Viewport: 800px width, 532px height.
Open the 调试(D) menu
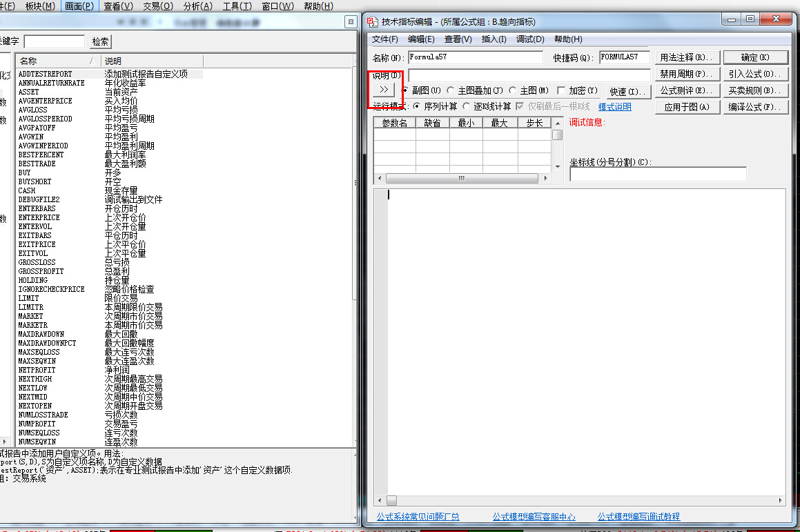[529, 39]
